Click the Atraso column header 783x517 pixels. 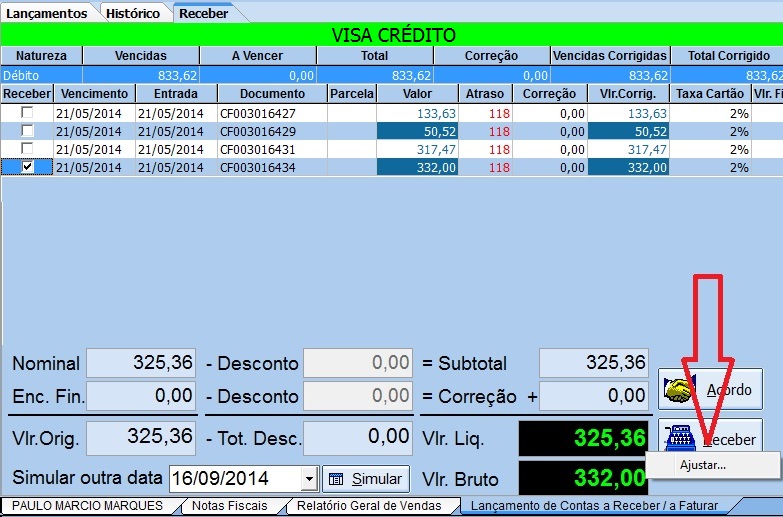click(x=485, y=93)
